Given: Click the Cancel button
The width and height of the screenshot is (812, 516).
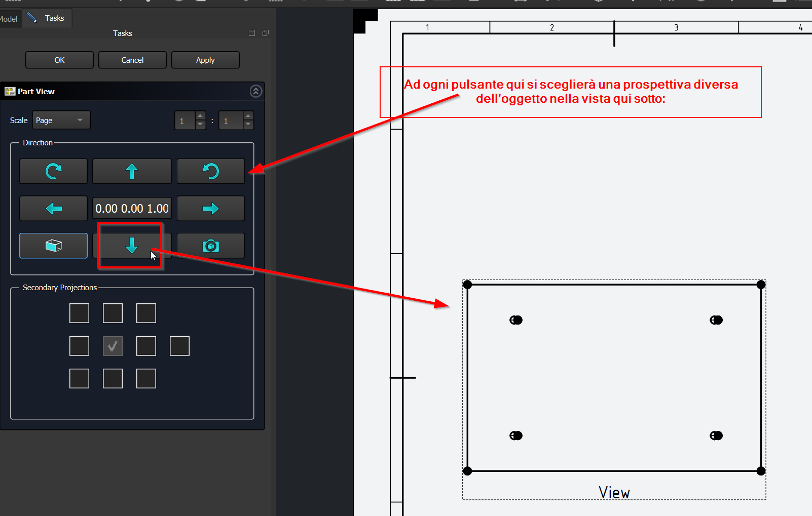Looking at the screenshot, I should (x=132, y=60).
